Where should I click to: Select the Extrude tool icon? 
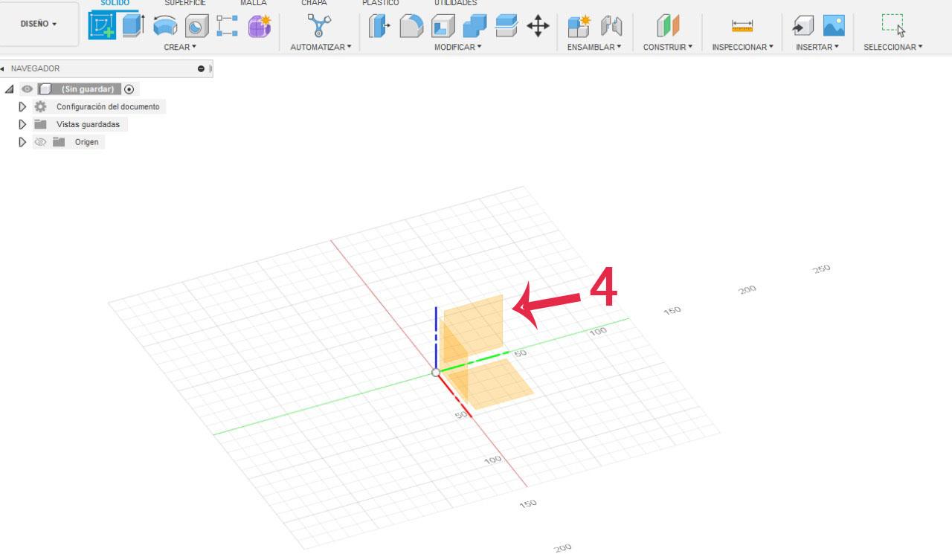[133, 26]
